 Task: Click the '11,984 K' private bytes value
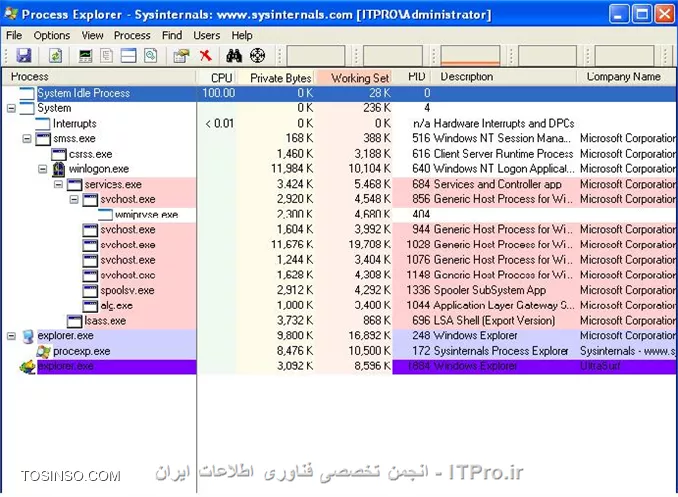coord(292,169)
